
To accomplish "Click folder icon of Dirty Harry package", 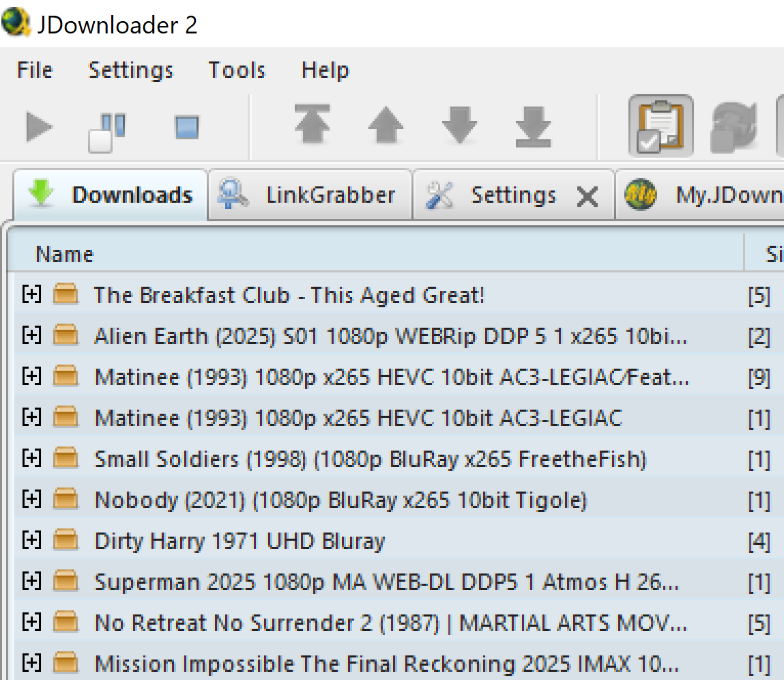I will coord(66,541).
